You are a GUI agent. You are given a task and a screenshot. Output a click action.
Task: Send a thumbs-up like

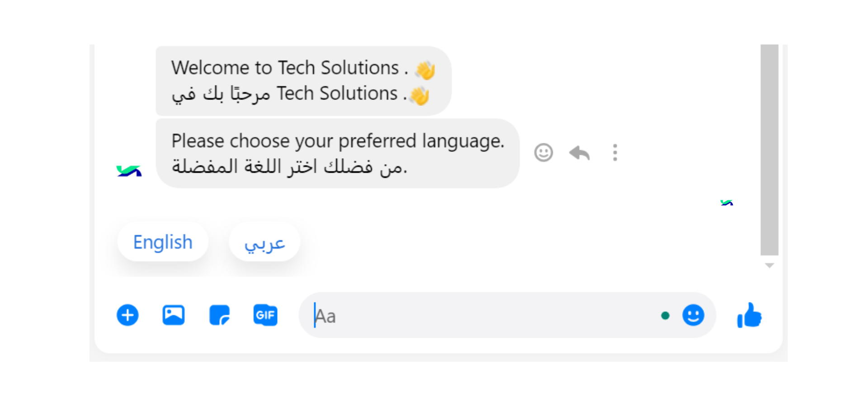click(x=749, y=315)
